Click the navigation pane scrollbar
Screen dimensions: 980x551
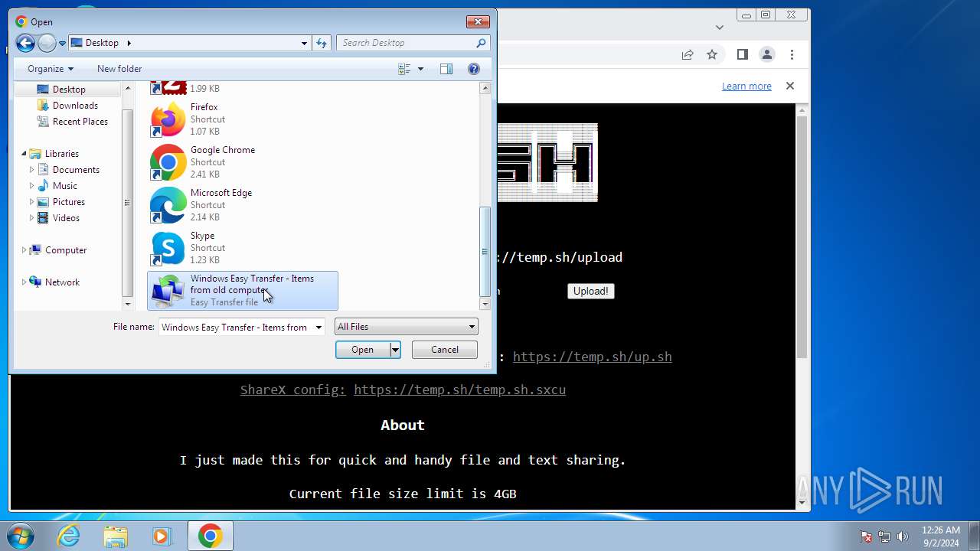pos(127,203)
